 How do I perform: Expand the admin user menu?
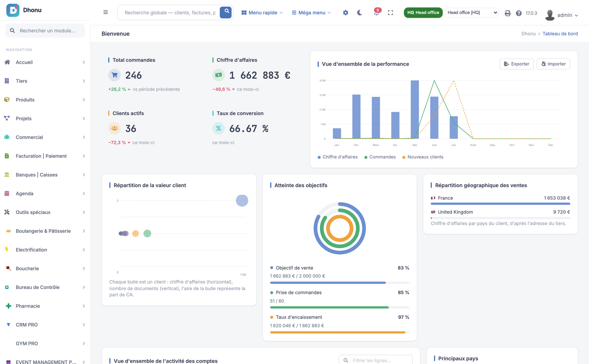pyautogui.click(x=562, y=15)
